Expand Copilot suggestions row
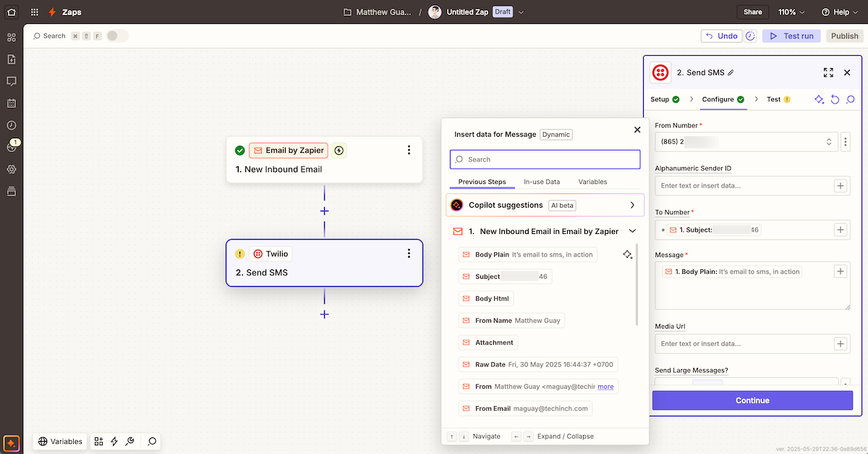 (632, 205)
